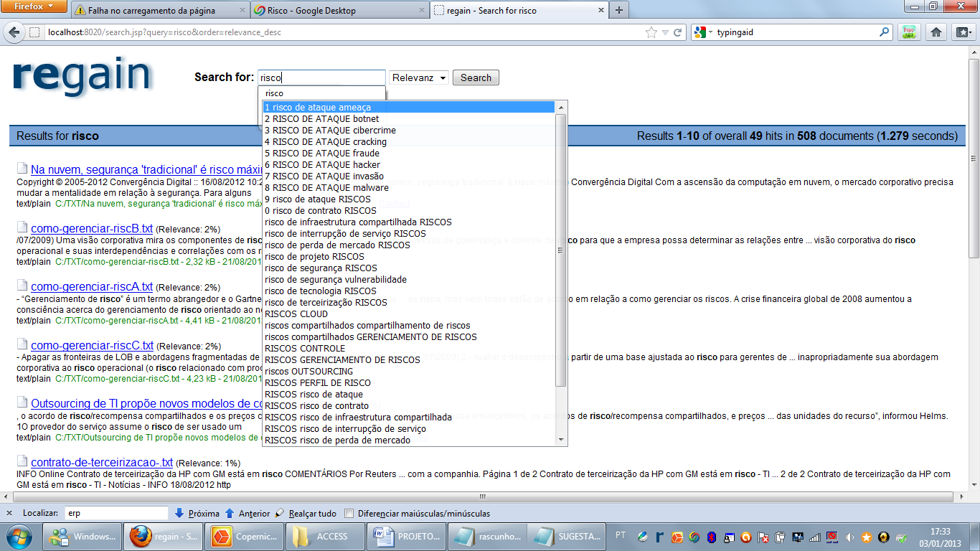
Task: Click the suggestion list scrollbar down arrow
Action: point(561,439)
